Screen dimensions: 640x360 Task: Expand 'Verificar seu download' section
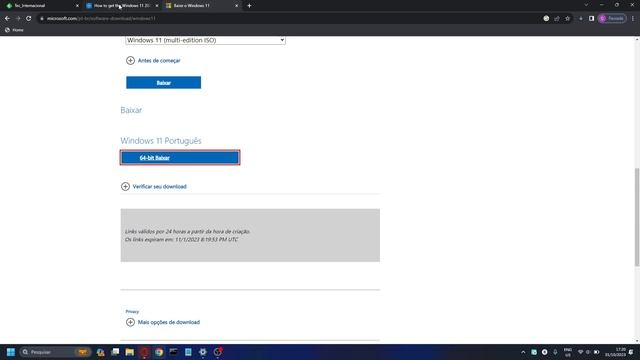(154, 187)
